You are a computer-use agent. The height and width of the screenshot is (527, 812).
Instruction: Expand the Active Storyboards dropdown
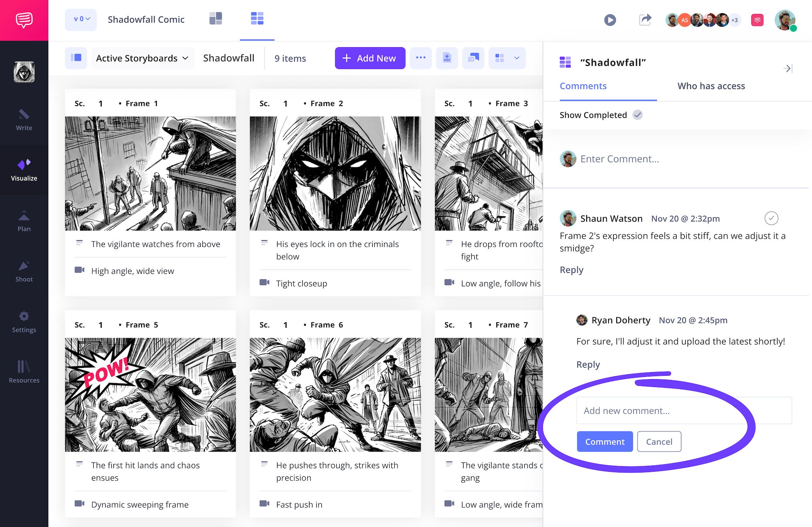point(142,58)
